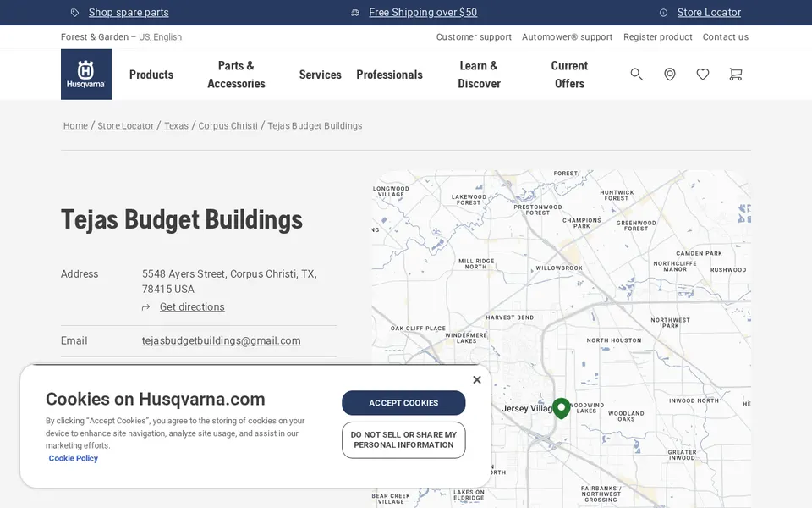Click the Shop spare parts link
Viewport: 812px width, 508px height.
pyautogui.click(x=129, y=13)
